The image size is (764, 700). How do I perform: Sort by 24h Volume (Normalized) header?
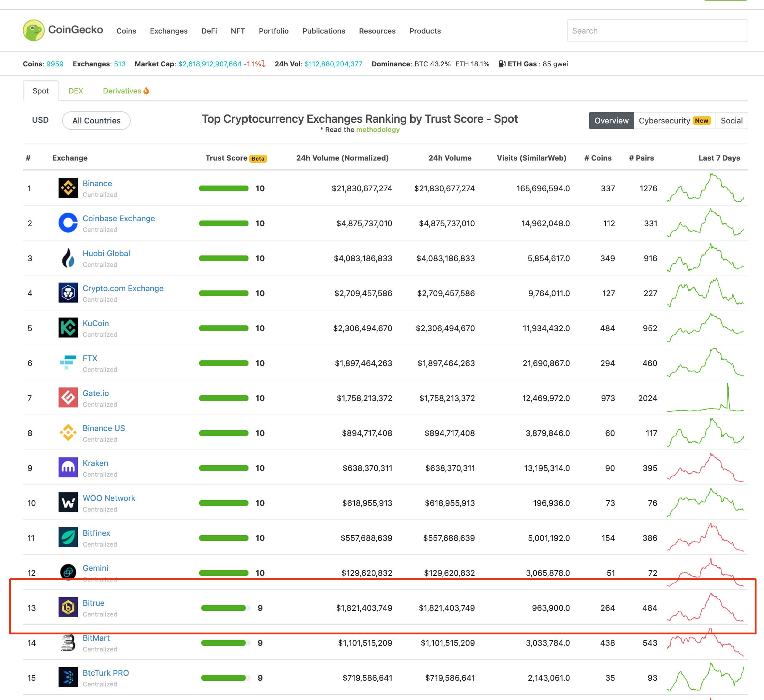point(342,158)
